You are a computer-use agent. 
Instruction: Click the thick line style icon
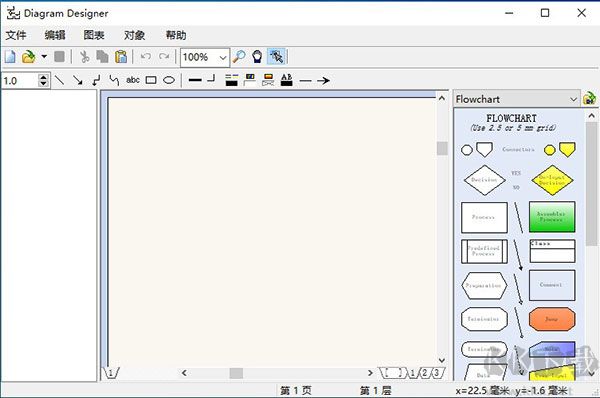tap(195, 80)
